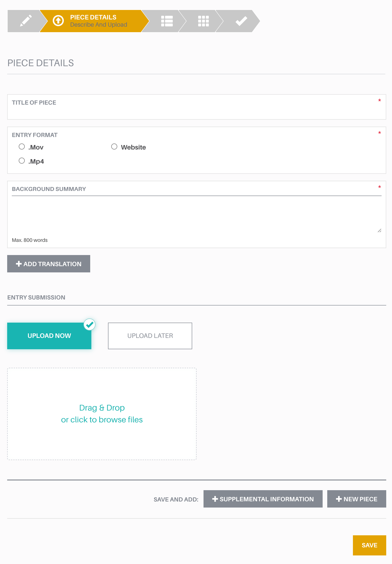Screen dimensions: 392x564
Task: Choose Website as entry format
Action: click(x=114, y=147)
